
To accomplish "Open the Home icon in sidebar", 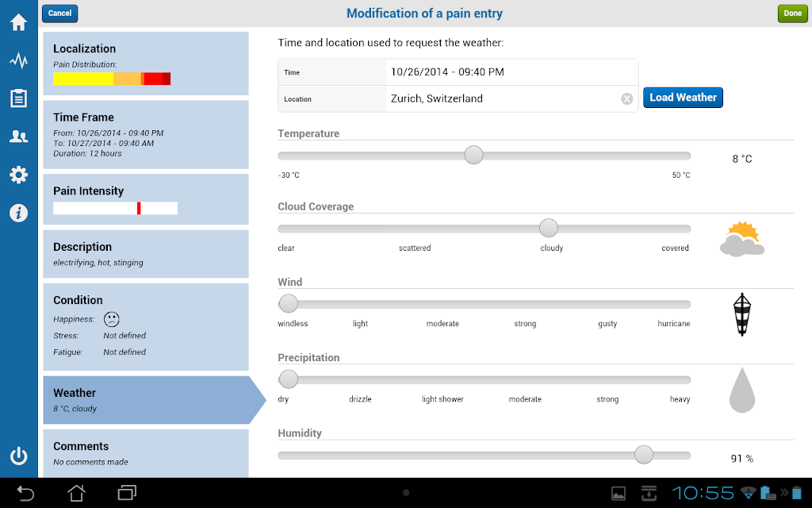I will tap(19, 22).
